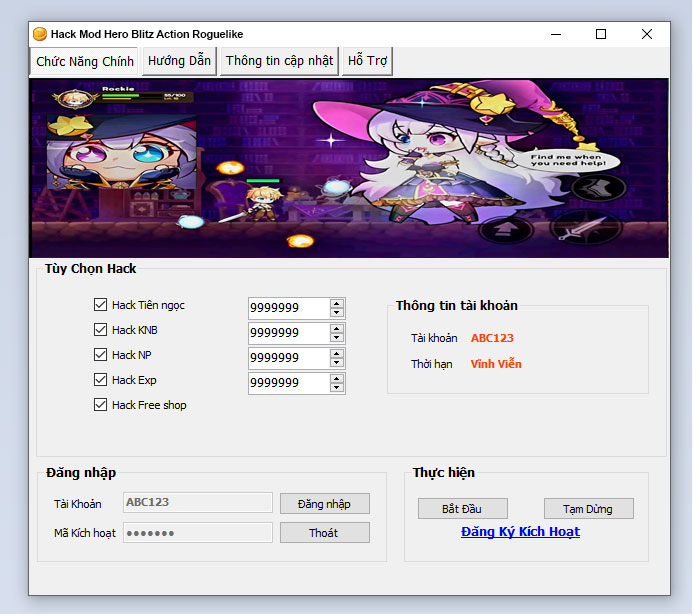Decrease the Hack NP value with down arrow
Image resolution: width=693 pixels, height=616 pixels.
tap(337, 363)
